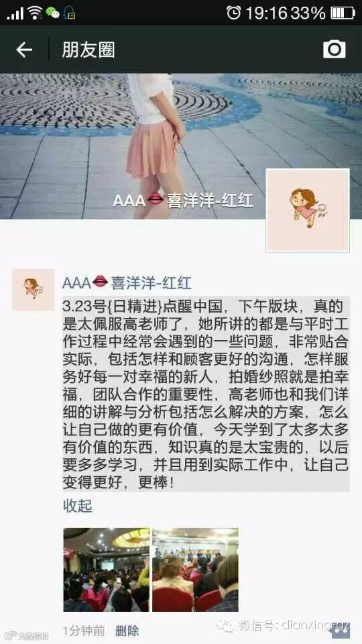362x644 pixels.
Task: Delete the post using 删除 link
Action: [x=127, y=631]
